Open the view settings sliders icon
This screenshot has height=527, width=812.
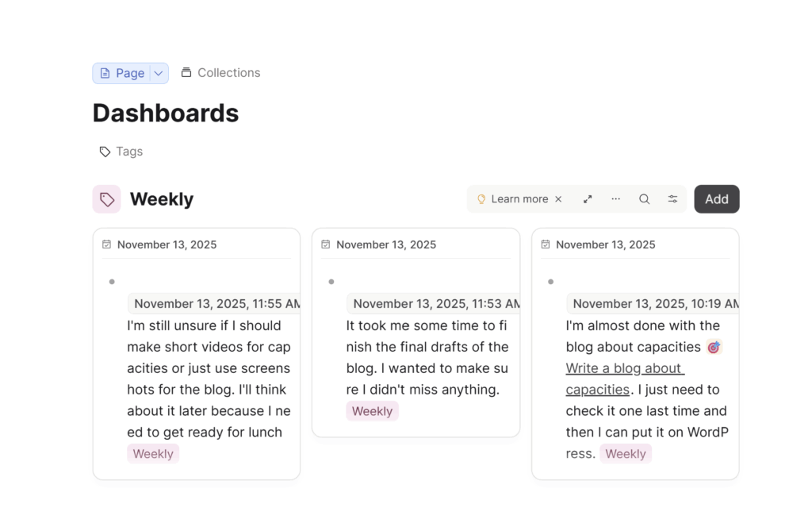672,199
